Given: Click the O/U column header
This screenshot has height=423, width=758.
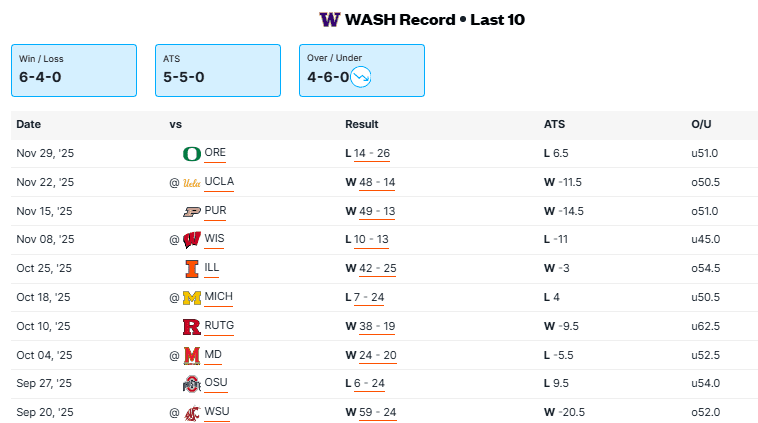Looking at the screenshot, I should 701,125.
